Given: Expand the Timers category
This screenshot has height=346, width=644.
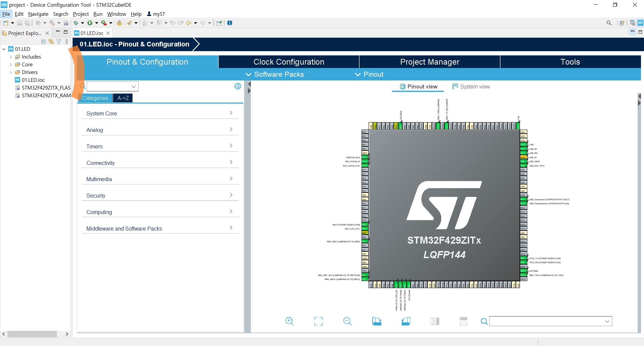Looking at the screenshot, I should click(160, 146).
